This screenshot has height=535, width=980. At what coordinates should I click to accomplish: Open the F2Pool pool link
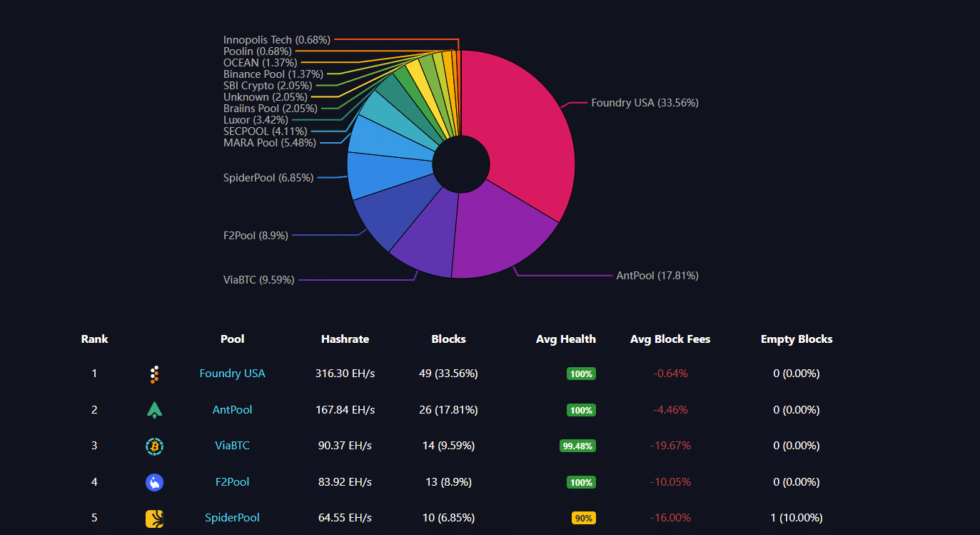click(232, 482)
